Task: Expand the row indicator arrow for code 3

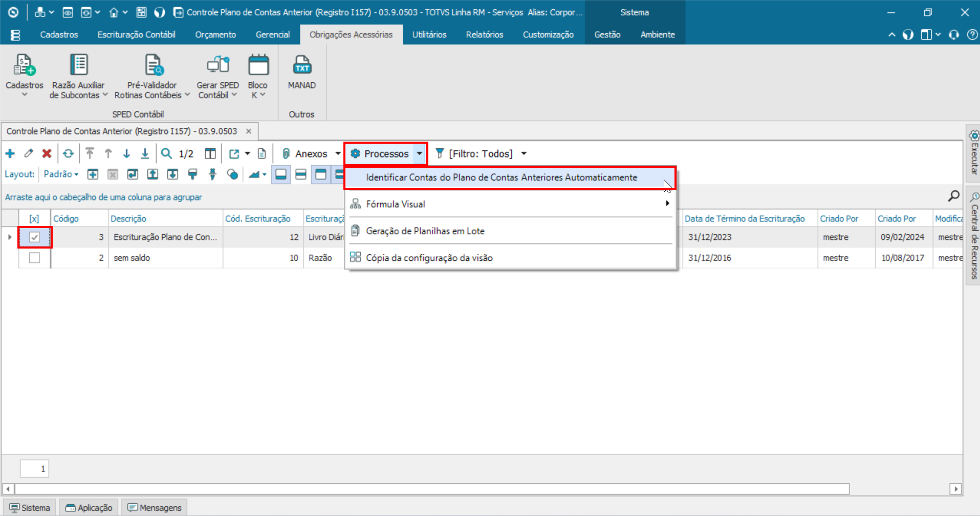Action: point(10,237)
